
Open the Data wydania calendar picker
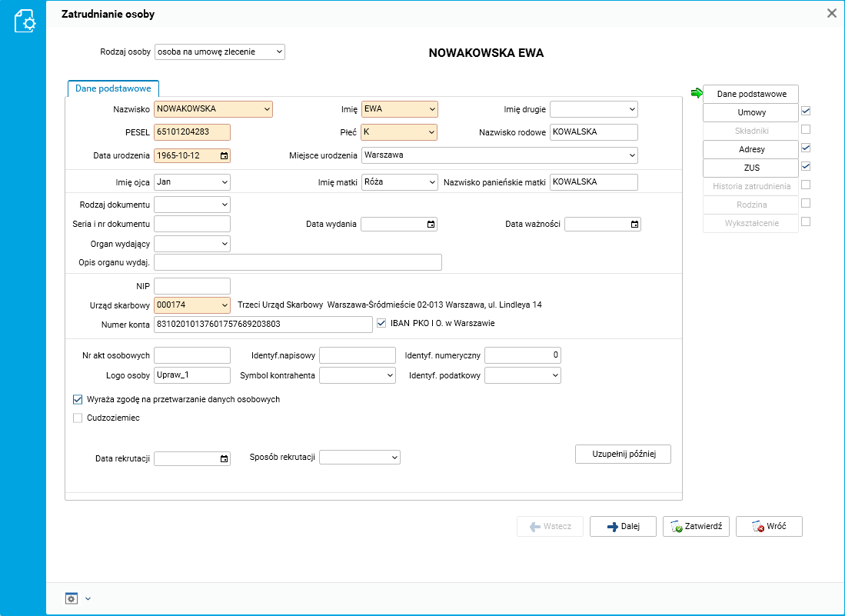pos(431,225)
